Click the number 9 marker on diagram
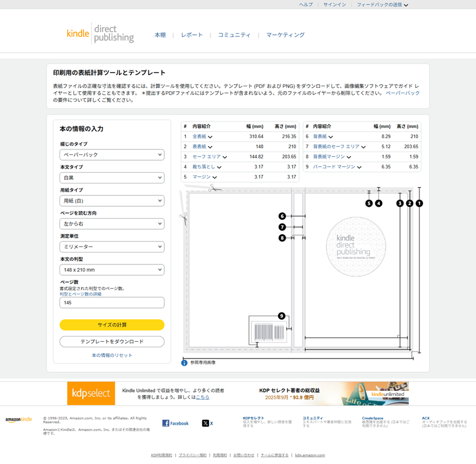 281,316
